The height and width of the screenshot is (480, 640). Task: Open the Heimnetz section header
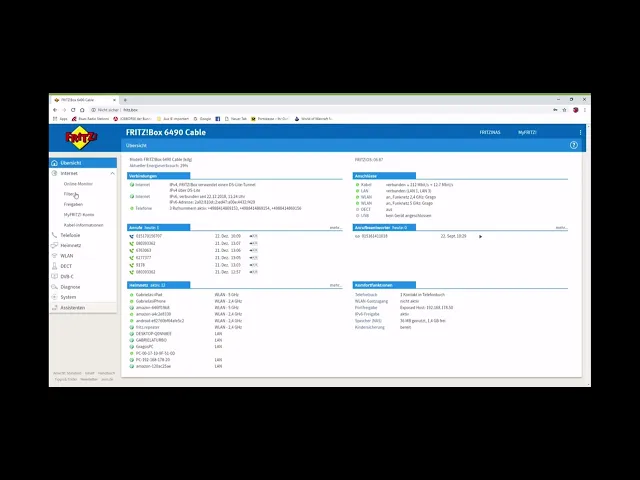tap(158, 285)
